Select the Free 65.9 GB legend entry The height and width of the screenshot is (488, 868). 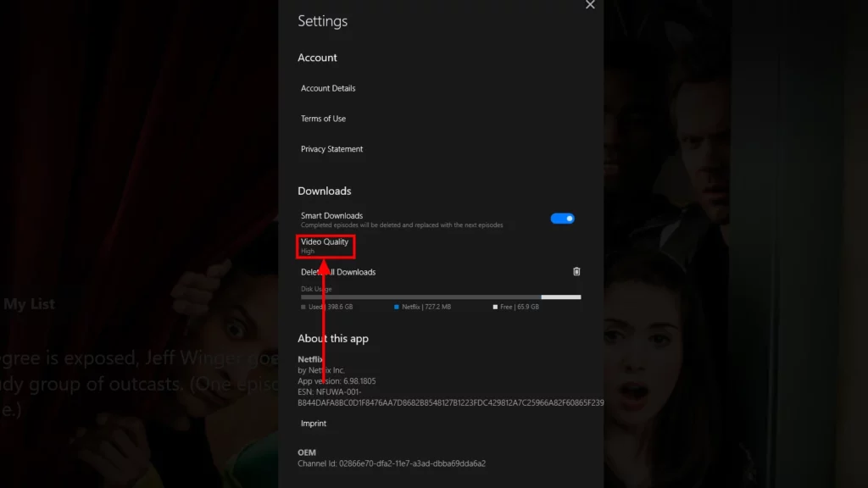point(516,307)
